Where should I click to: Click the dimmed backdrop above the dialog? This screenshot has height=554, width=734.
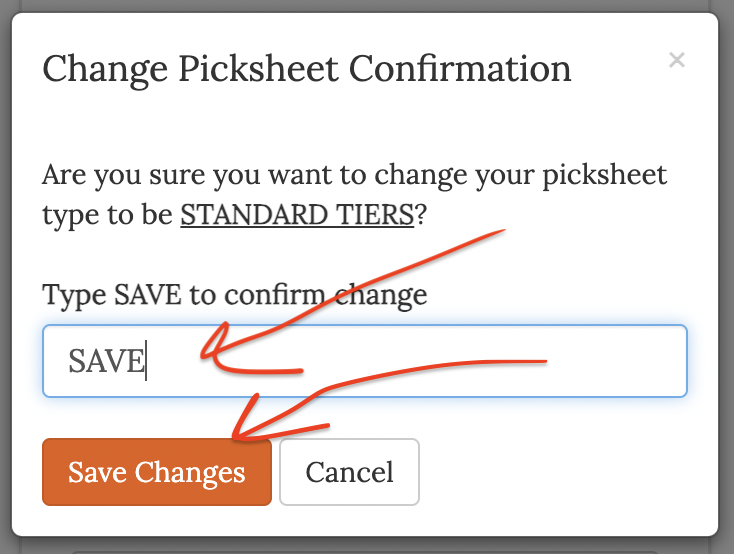(367, 6)
